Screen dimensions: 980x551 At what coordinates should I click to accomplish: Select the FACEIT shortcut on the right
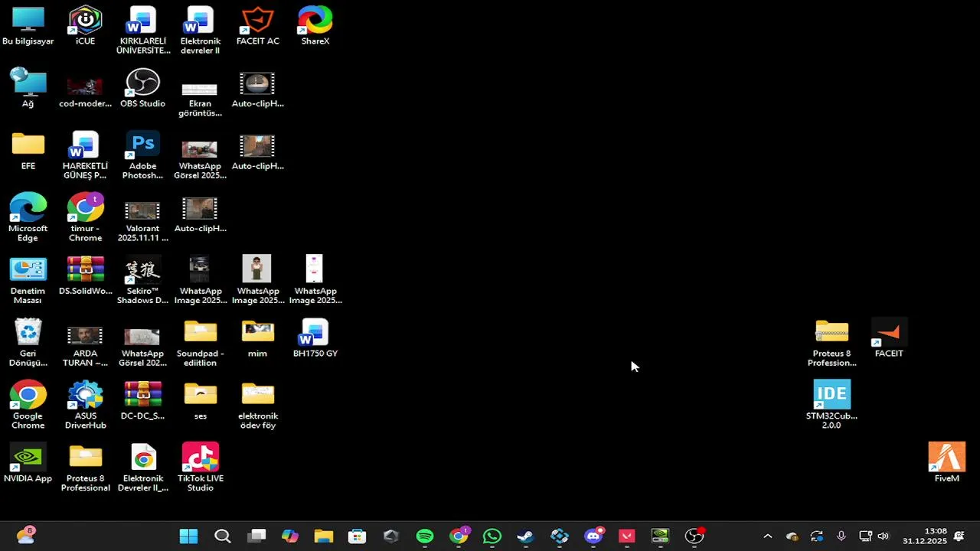click(x=889, y=339)
